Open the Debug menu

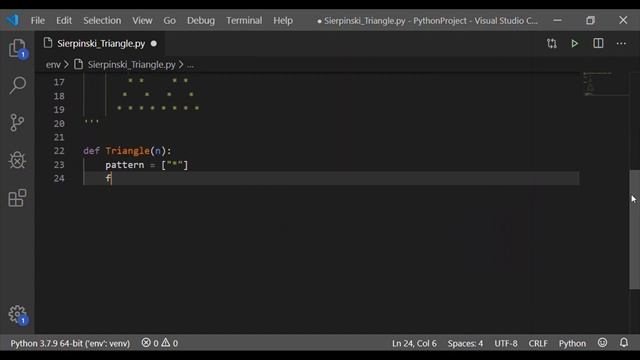(201, 20)
